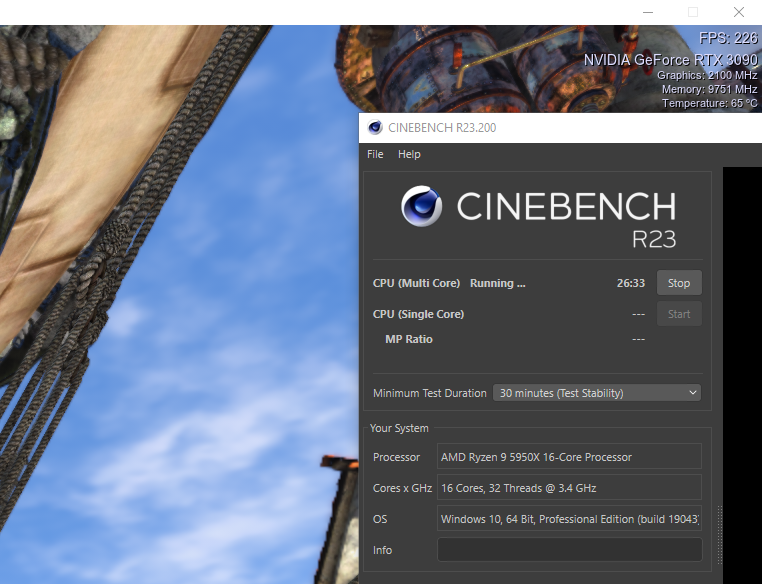
Task: Click the Minimum Test Duration label
Action: [430, 393]
